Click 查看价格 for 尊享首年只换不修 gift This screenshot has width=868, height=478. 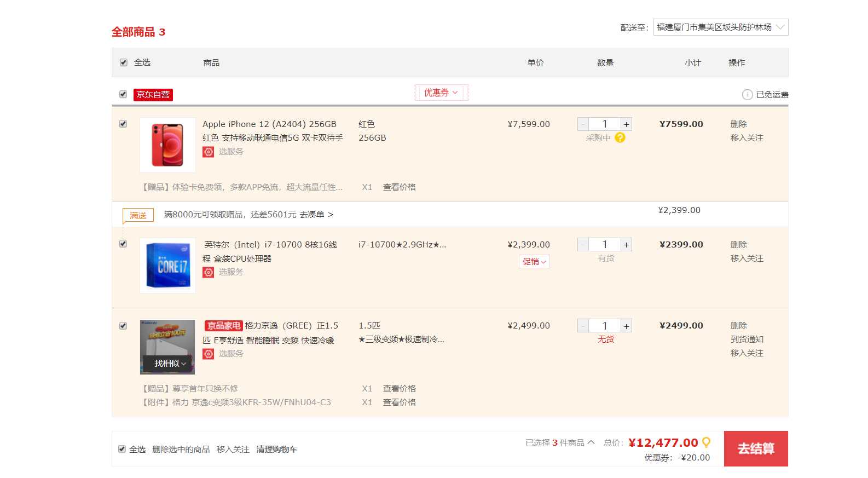point(400,389)
